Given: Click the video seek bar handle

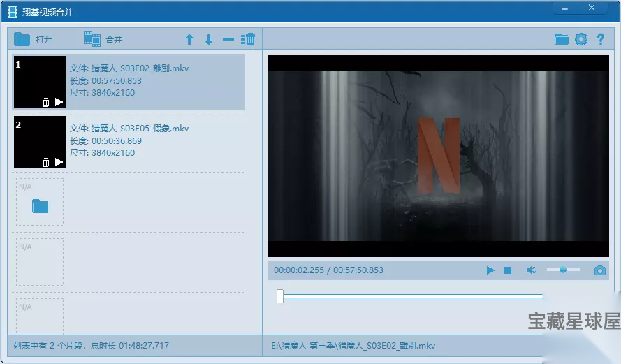Looking at the screenshot, I should click(x=280, y=296).
